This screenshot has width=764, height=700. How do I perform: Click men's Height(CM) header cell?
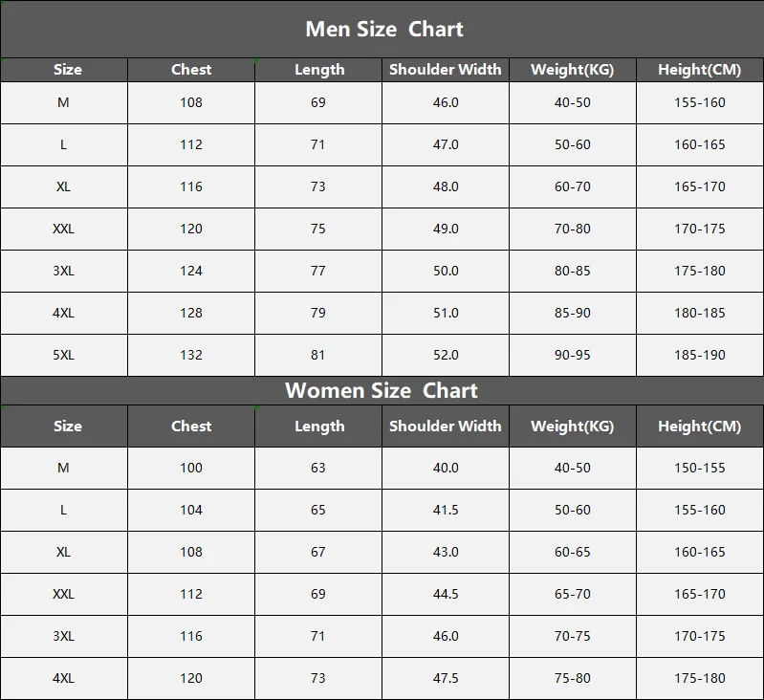point(699,69)
